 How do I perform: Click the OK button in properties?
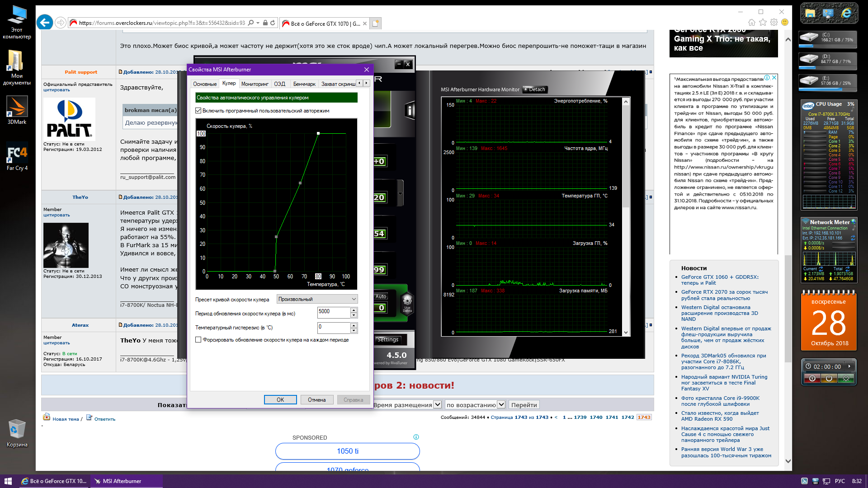(x=280, y=400)
